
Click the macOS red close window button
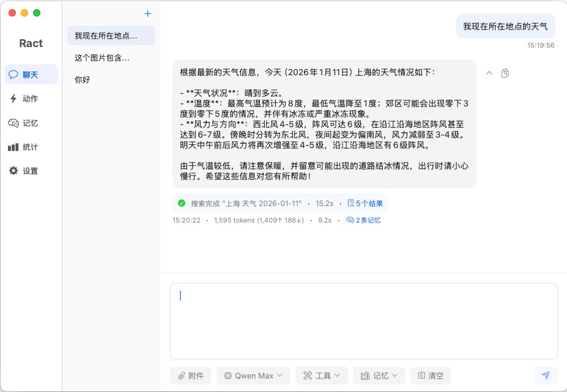click(x=12, y=13)
